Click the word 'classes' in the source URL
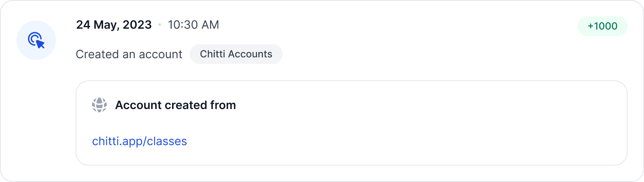 pyautogui.click(x=167, y=141)
